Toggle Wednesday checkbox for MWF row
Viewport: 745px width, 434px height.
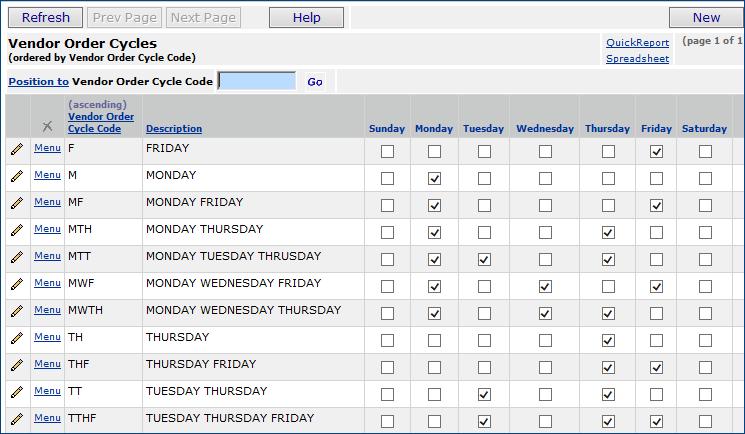[545, 287]
